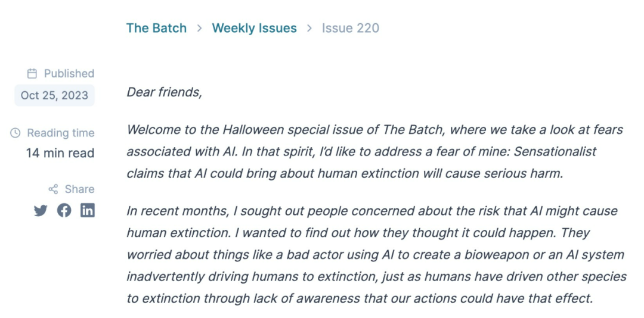Screen dimensions: 644x318
Task: Click the clock icon beside Reading time
Action: [x=15, y=133]
